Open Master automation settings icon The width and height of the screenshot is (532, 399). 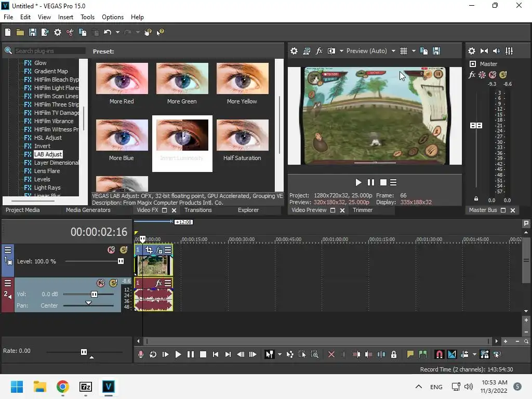click(x=482, y=75)
